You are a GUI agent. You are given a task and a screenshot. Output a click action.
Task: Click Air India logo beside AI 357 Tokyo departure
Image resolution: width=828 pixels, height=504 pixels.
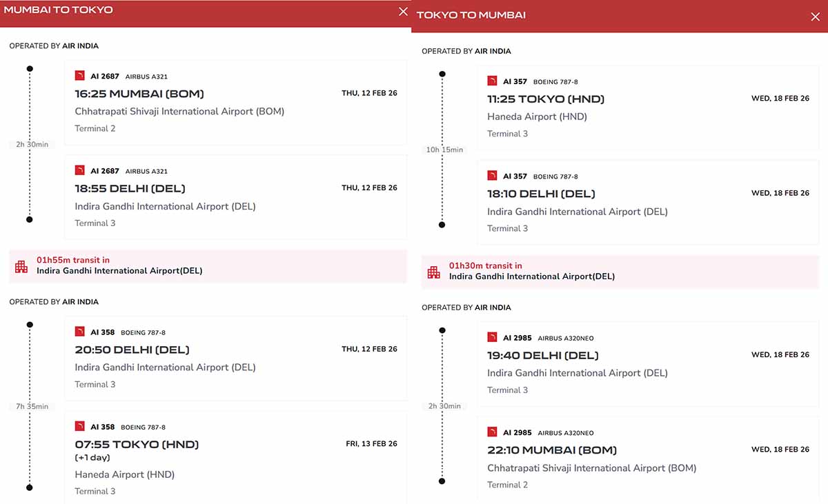tap(492, 81)
